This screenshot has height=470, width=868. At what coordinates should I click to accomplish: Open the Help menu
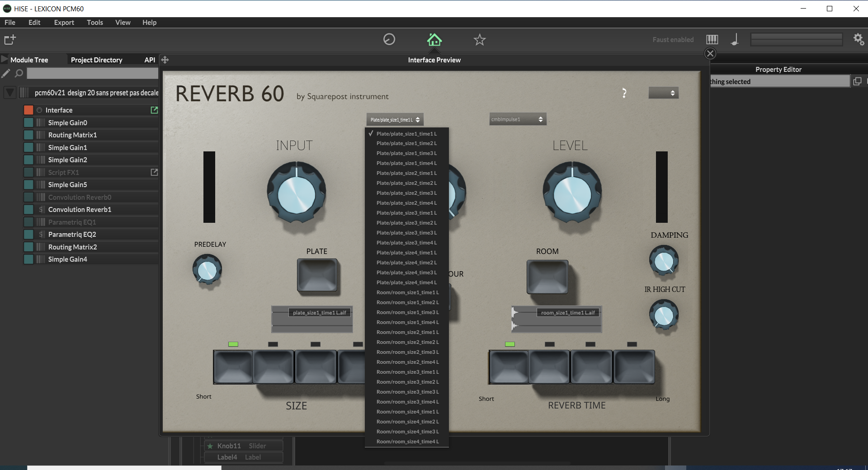150,23
